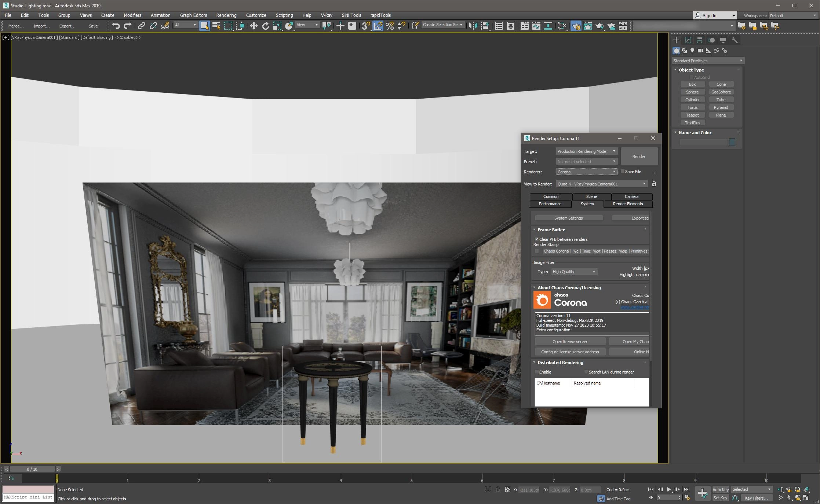Open the Standard Primitives category dropdown
Viewport: 820px width, 504px height.
point(708,60)
